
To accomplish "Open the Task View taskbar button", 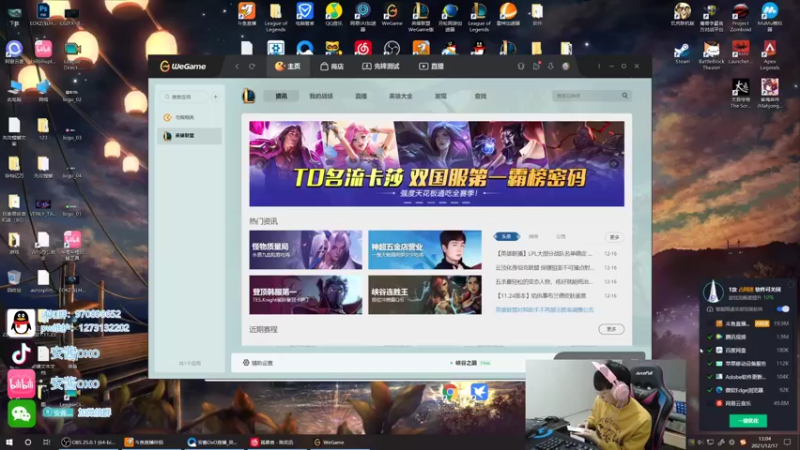I will (x=46, y=442).
